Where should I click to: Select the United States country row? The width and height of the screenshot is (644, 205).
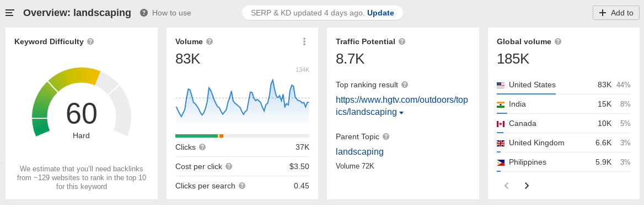tap(563, 85)
